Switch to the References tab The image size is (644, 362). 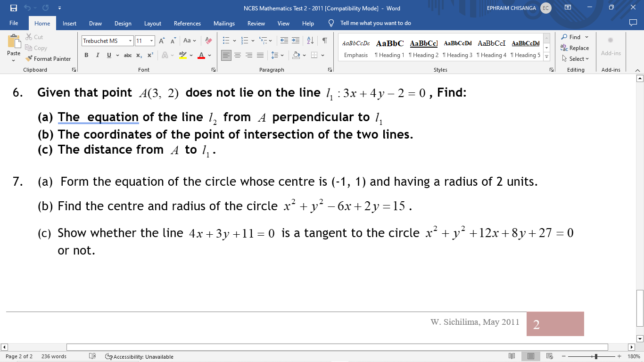[187, 23]
